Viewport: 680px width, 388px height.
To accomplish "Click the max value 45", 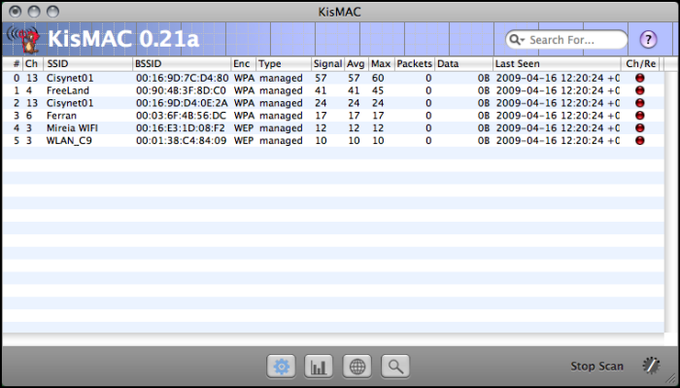I will tap(378, 91).
